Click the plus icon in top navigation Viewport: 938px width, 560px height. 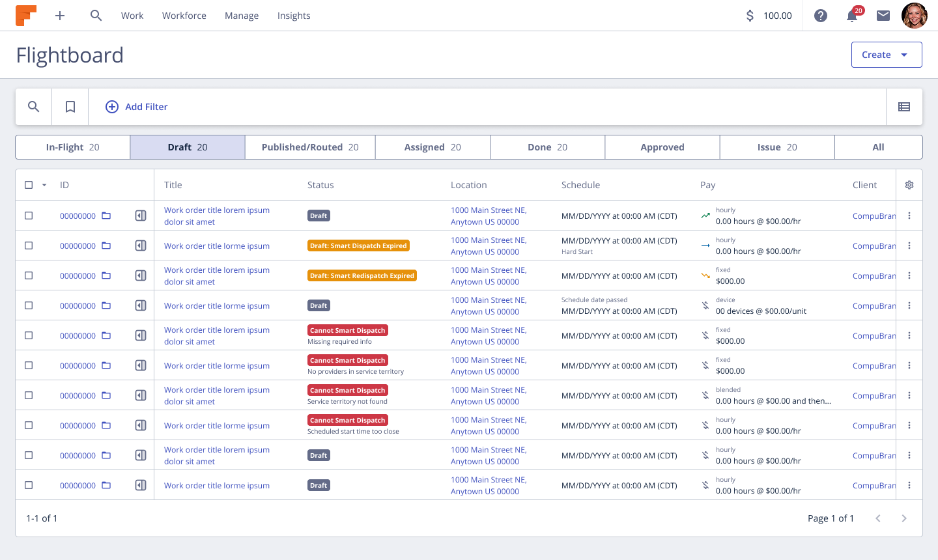(x=60, y=16)
